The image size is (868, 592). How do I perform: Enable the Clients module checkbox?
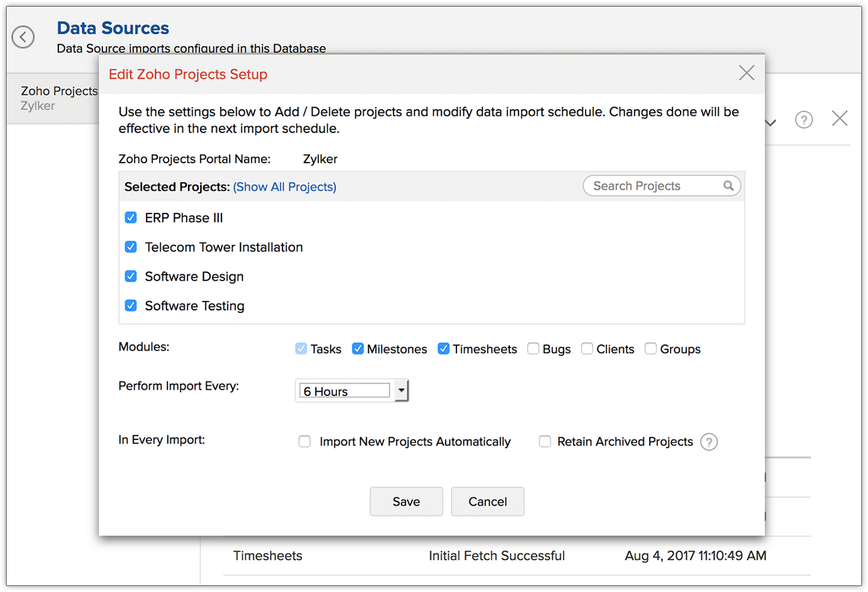click(x=587, y=349)
